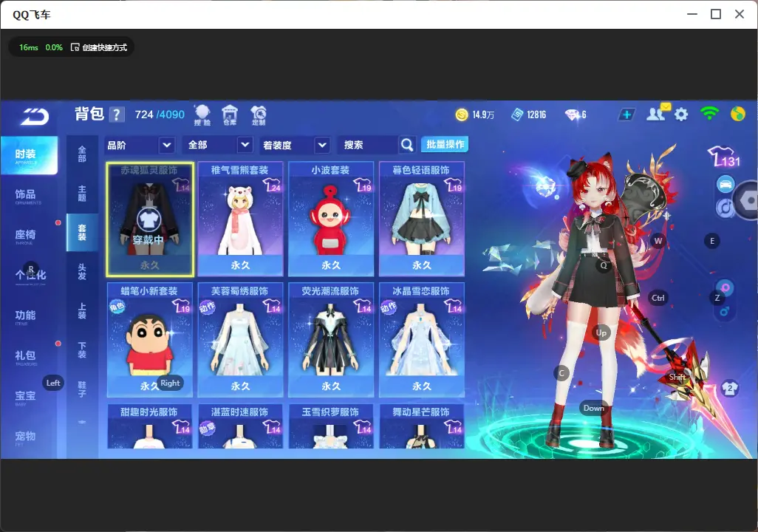Click the game logo back icon
Screen dimensions: 758x532
coord(34,116)
